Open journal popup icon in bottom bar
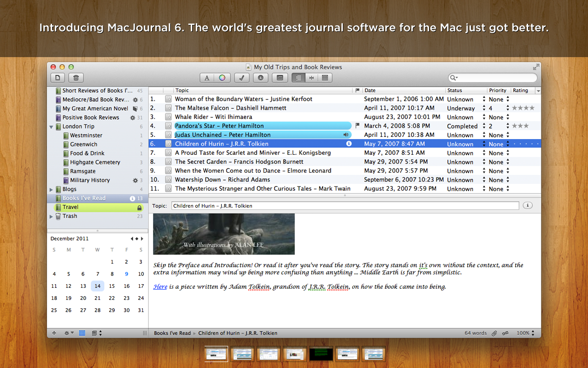Viewport: 588px width, 368px height. pos(96,333)
